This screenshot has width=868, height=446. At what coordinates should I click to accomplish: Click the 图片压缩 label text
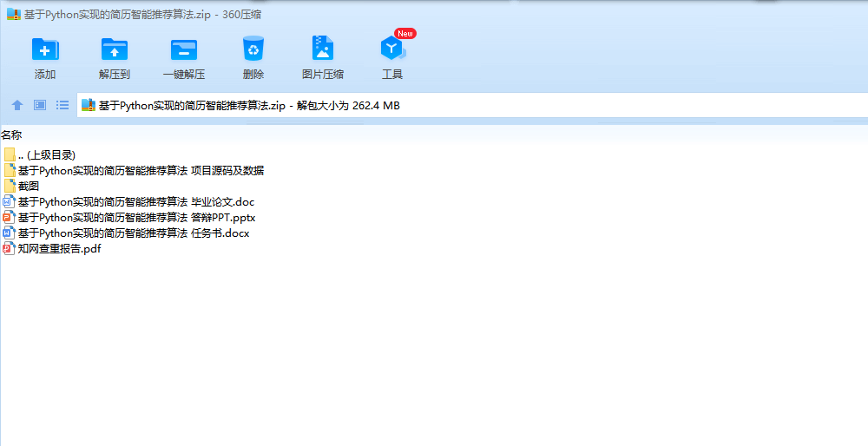click(323, 74)
